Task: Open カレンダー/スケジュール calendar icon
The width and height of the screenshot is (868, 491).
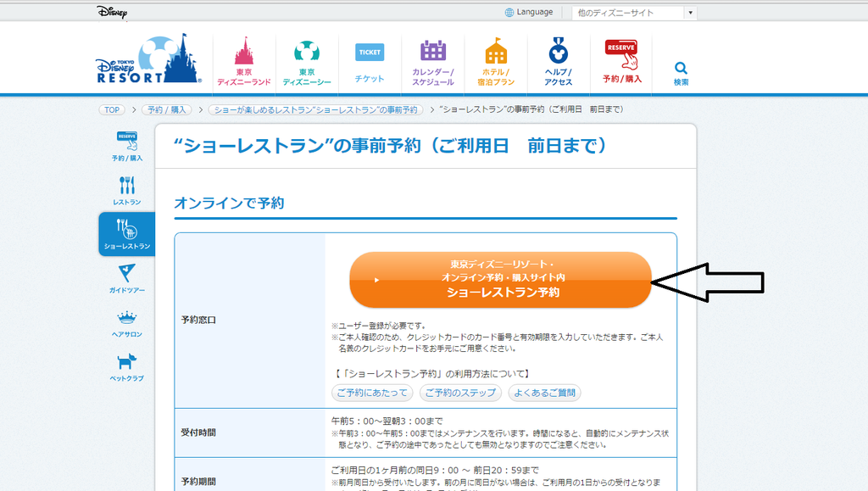Action: tap(433, 51)
